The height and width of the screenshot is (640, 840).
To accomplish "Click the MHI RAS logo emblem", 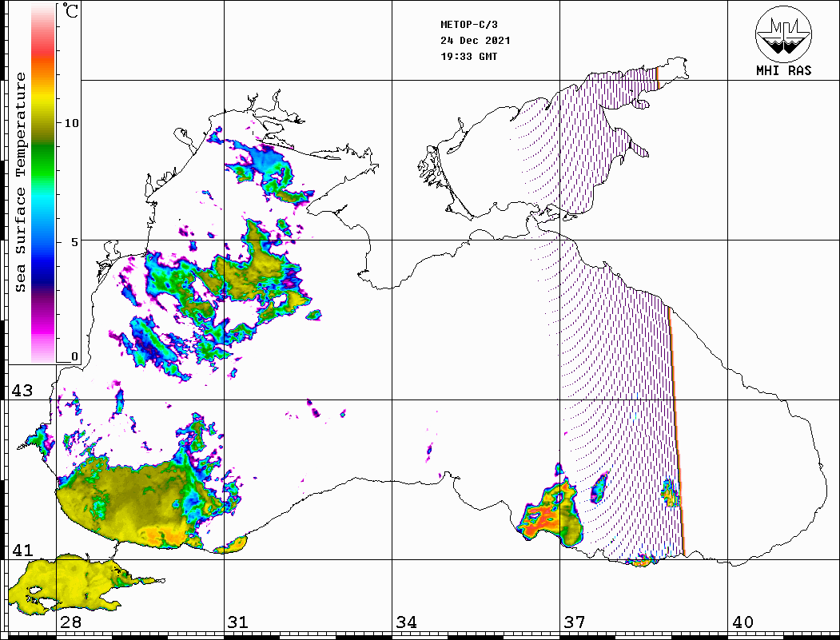I will (783, 34).
